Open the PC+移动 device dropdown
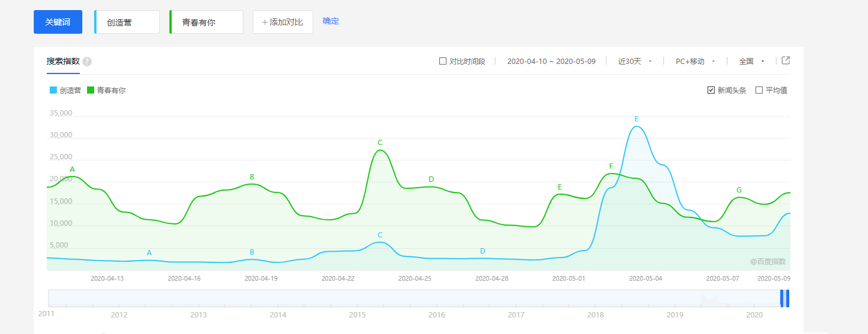This screenshot has width=868, height=334. pyautogui.click(x=695, y=61)
